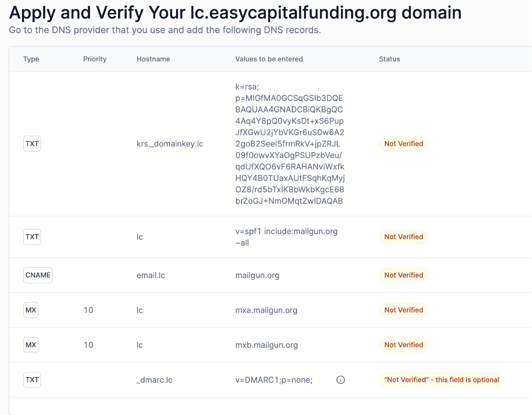532x415 pixels.
Task: Click the optional "Not Verified" DMARC status badge
Action: click(442, 380)
